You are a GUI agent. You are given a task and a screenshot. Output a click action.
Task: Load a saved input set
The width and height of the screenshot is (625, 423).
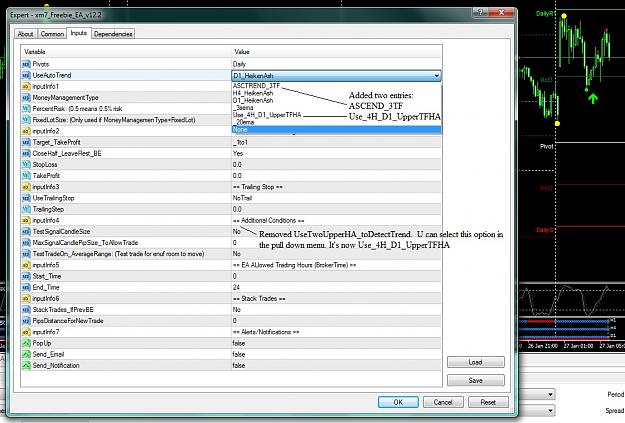(476, 362)
